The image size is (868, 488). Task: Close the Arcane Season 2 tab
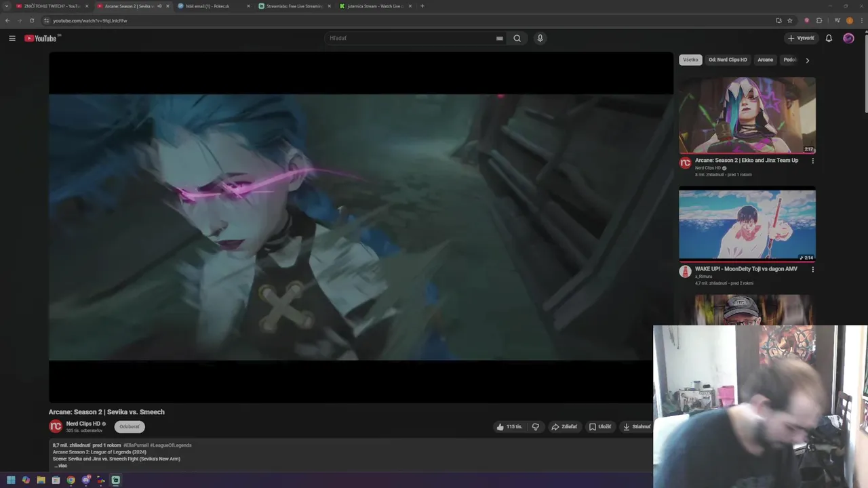[167, 6]
